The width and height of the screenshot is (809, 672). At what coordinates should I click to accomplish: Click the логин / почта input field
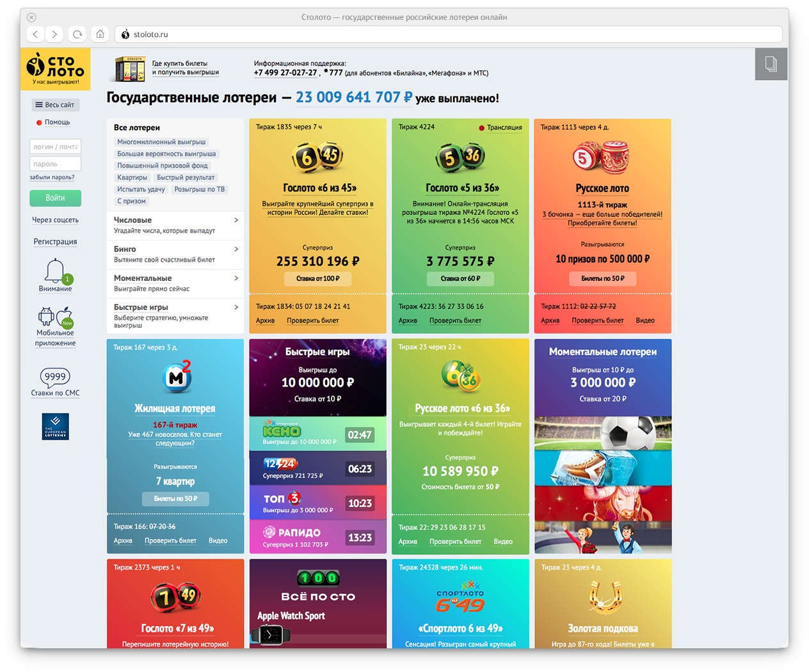pos(55,147)
